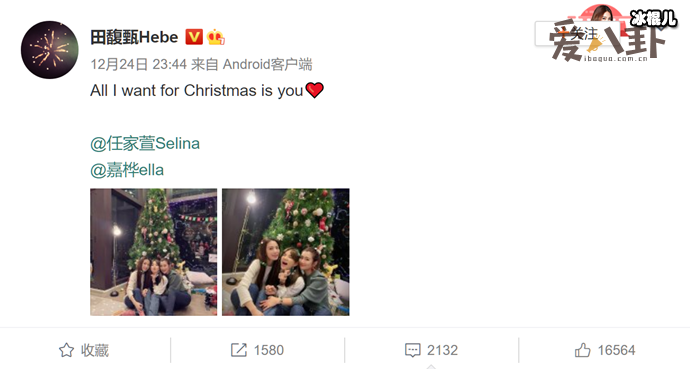Expand comments via 2132 count

click(x=442, y=350)
